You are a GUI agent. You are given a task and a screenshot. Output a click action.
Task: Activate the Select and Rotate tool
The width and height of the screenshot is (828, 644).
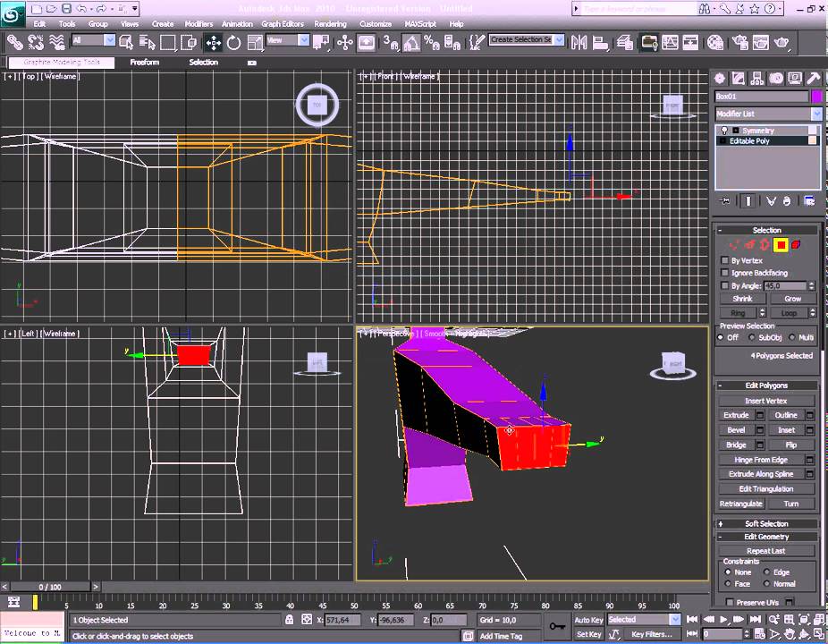234,42
